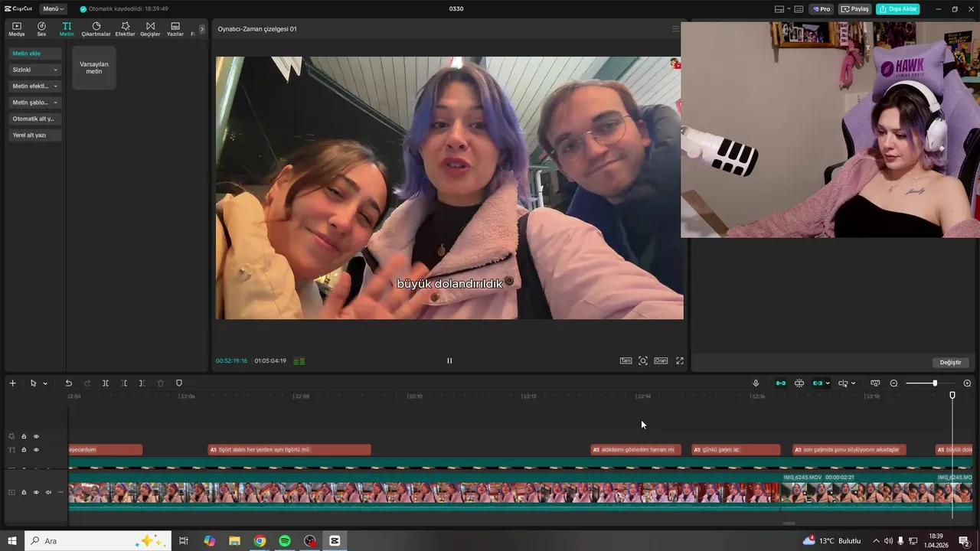980x551 pixels.
Task: Click the Oran aspect ratio button
Action: pos(660,360)
